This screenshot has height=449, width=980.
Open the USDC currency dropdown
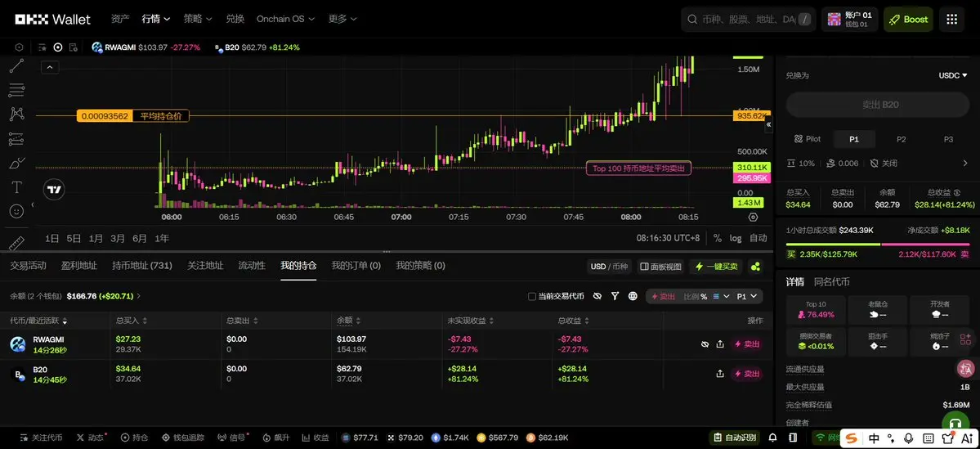tap(955, 75)
